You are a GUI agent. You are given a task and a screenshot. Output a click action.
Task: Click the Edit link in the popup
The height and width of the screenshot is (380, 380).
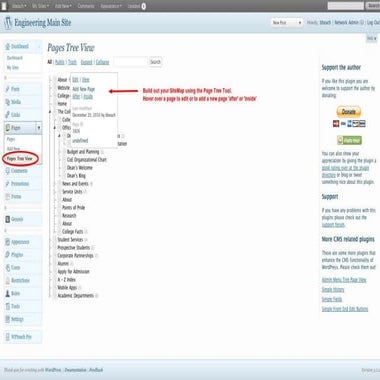tap(75, 80)
